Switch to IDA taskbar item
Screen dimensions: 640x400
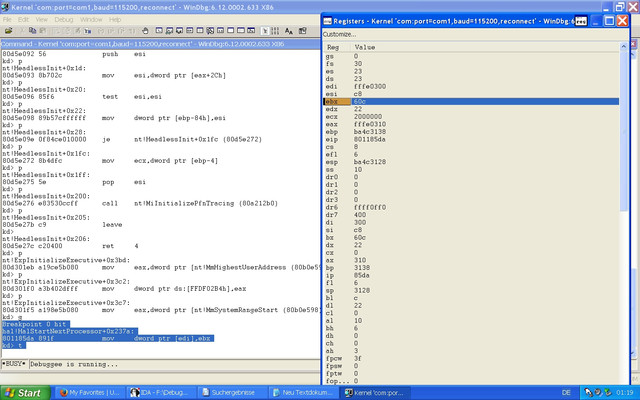pyautogui.click(x=161, y=393)
